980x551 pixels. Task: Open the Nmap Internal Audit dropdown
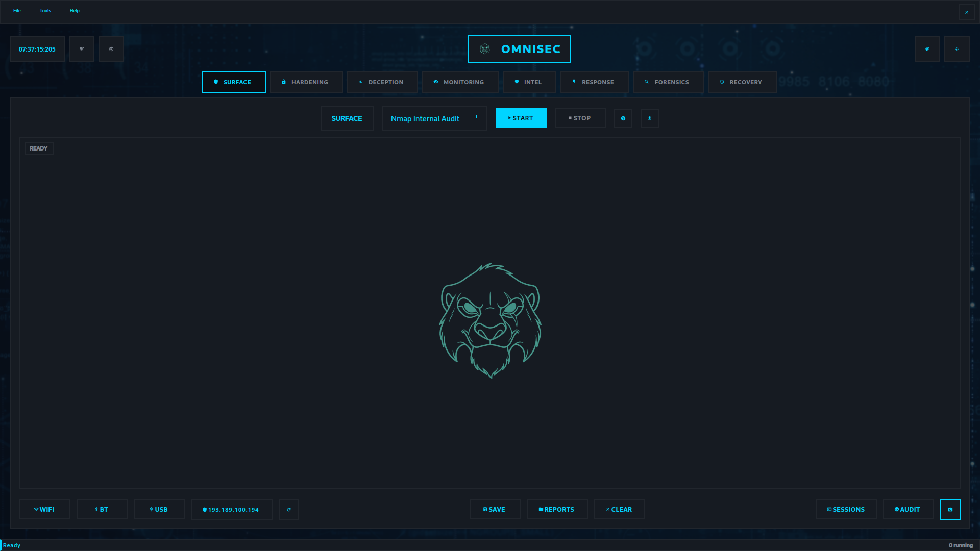(434, 118)
